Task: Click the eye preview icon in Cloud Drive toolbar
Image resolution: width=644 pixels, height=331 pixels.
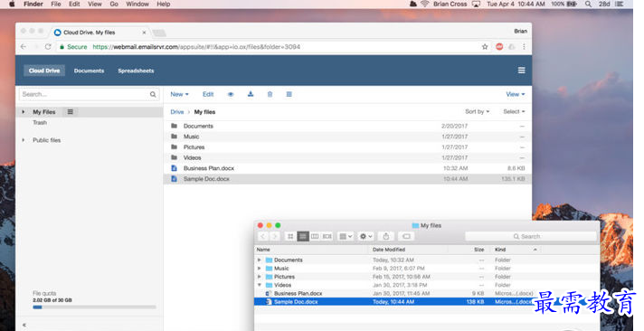Action: point(231,94)
